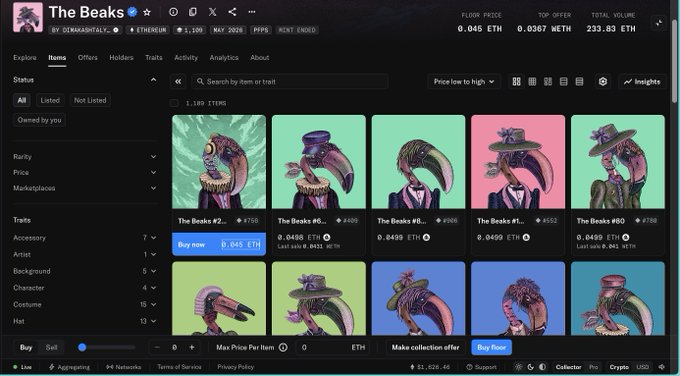Open the Privacy Policy link
This screenshot has height=376, width=680.
[x=235, y=367]
